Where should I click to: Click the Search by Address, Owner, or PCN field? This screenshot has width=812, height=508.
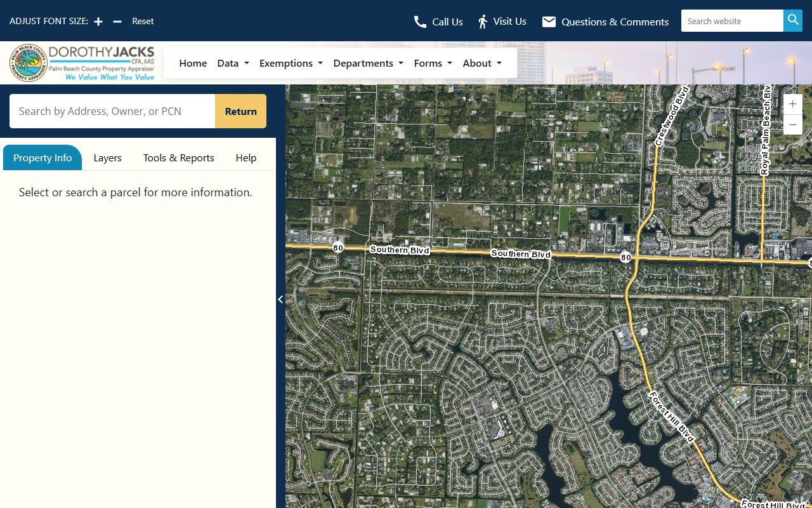(x=112, y=111)
